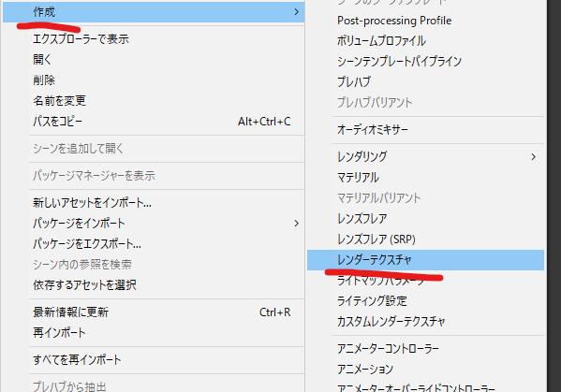Create a レンダーテクスチャ asset

point(426,260)
